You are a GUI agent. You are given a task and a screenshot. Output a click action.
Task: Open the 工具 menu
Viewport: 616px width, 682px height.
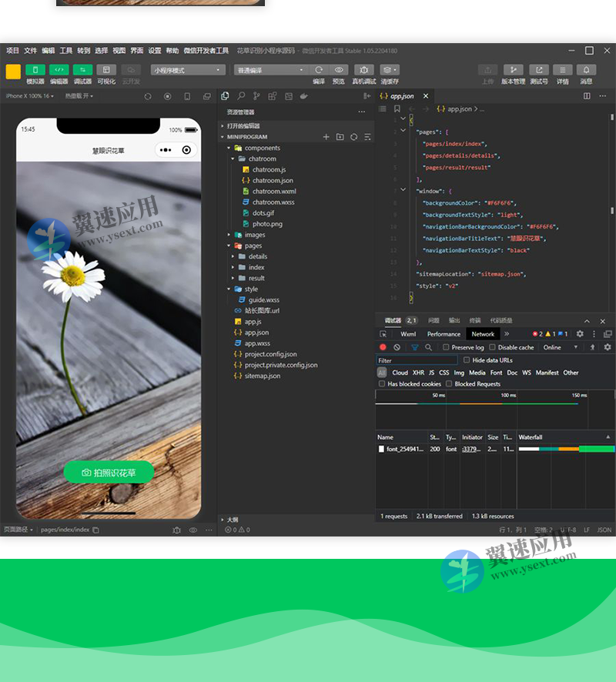click(66, 51)
